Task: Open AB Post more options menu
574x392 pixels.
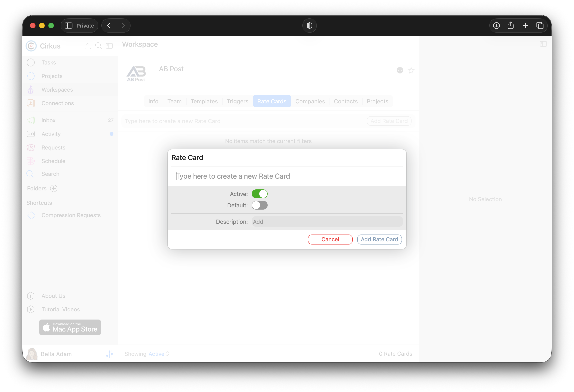Action: [x=400, y=70]
